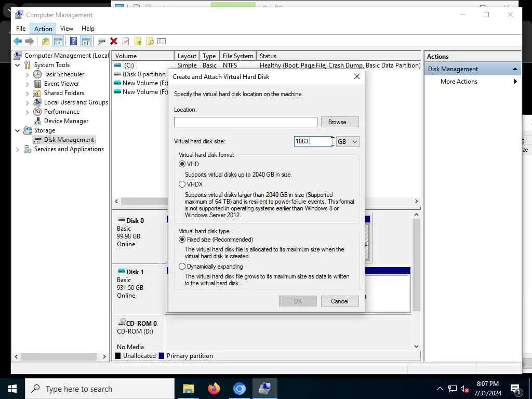Expand the Event Viewer node
This screenshot has width=532, height=399.
point(28,84)
